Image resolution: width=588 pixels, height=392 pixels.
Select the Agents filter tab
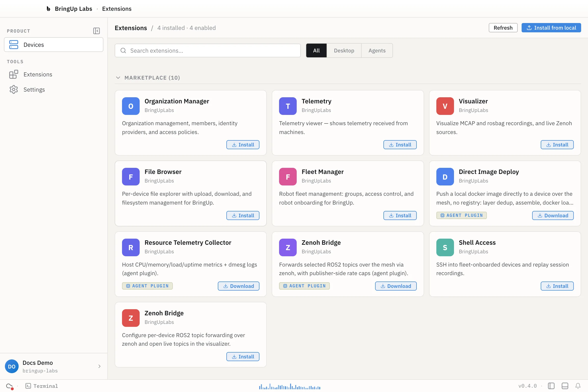(x=377, y=50)
